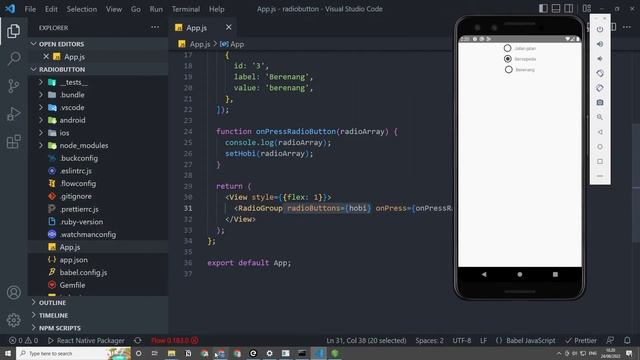Open app.json in file explorer
This screenshot has width=640, height=360.
coord(73,260)
